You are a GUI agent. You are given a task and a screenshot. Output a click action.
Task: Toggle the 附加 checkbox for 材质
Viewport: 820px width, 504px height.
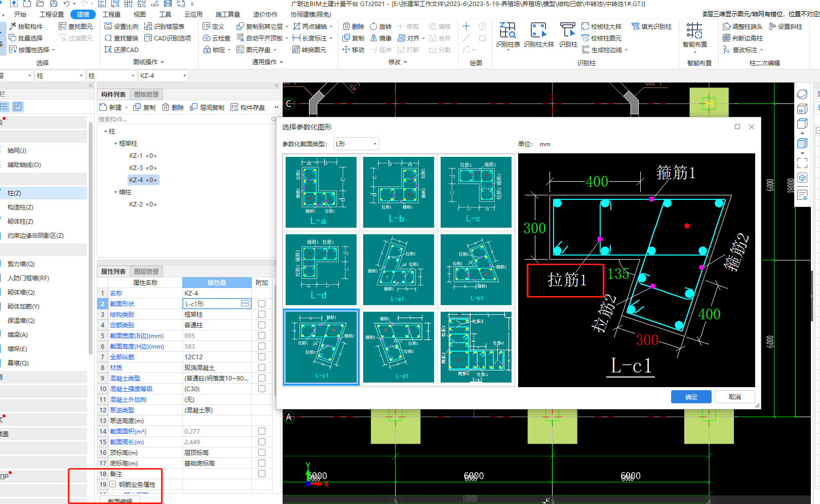coord(262,367)
